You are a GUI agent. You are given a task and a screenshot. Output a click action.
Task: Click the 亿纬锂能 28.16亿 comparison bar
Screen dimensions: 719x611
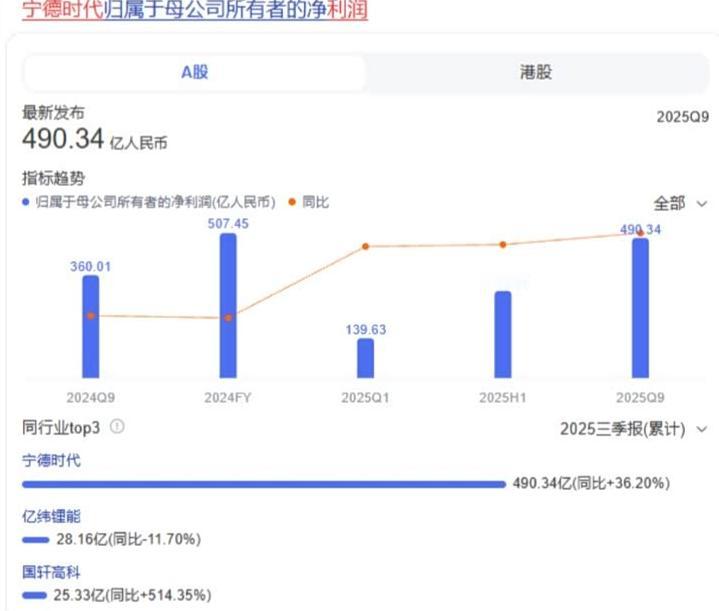[x=36, y=540]
